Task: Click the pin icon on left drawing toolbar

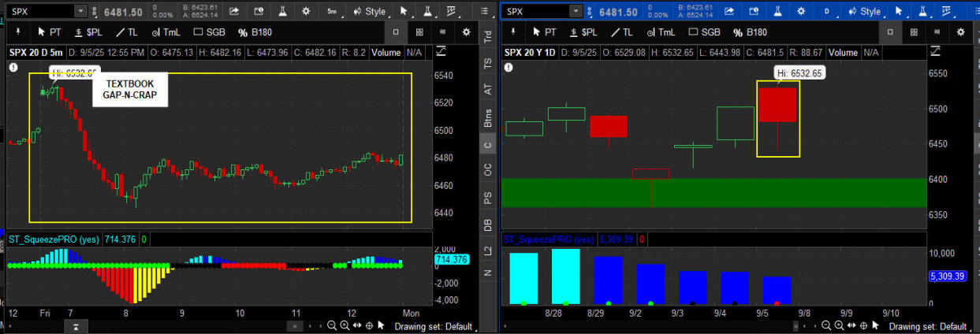Action: 17,32
